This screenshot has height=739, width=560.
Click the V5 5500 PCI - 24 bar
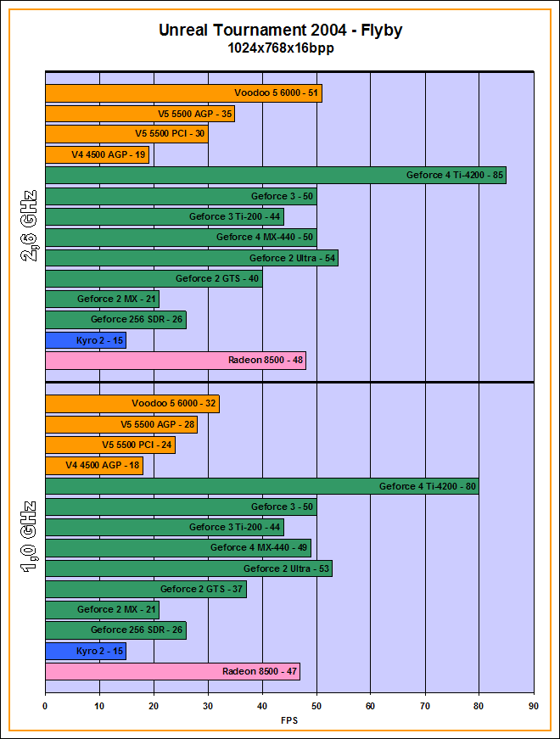click(109, 445)
